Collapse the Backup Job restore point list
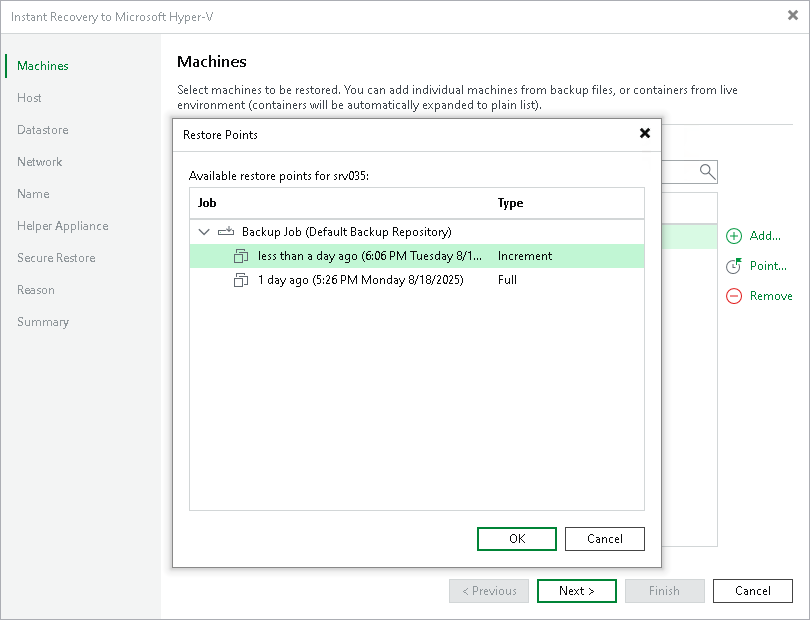 (204, 231)
